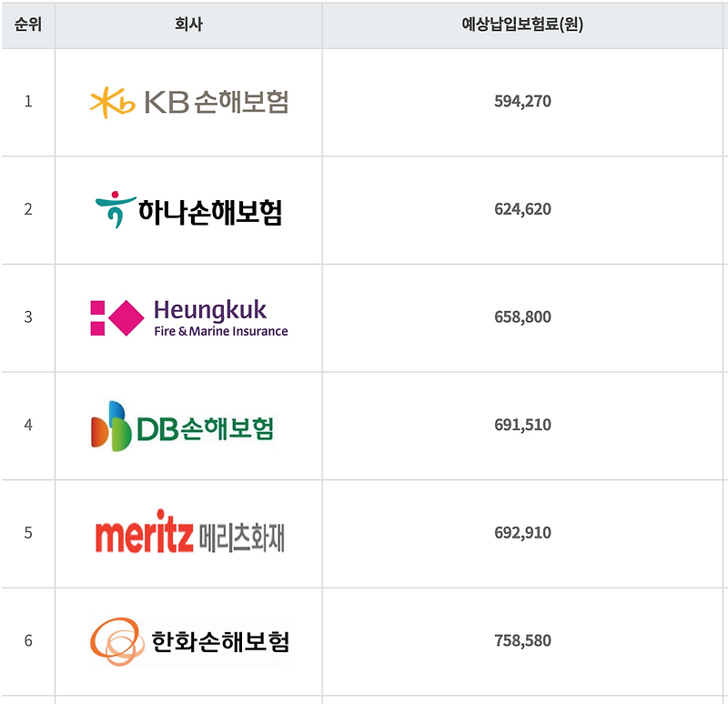Select rank number 5 cell
This screenshot has width=728, height=704.
(x=28, y=533)
